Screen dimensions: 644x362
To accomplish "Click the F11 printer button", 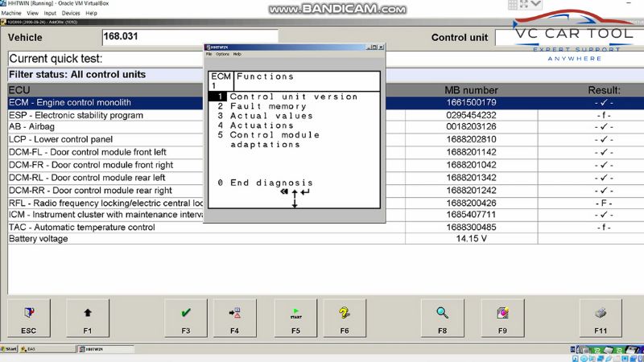I will 601,318.
